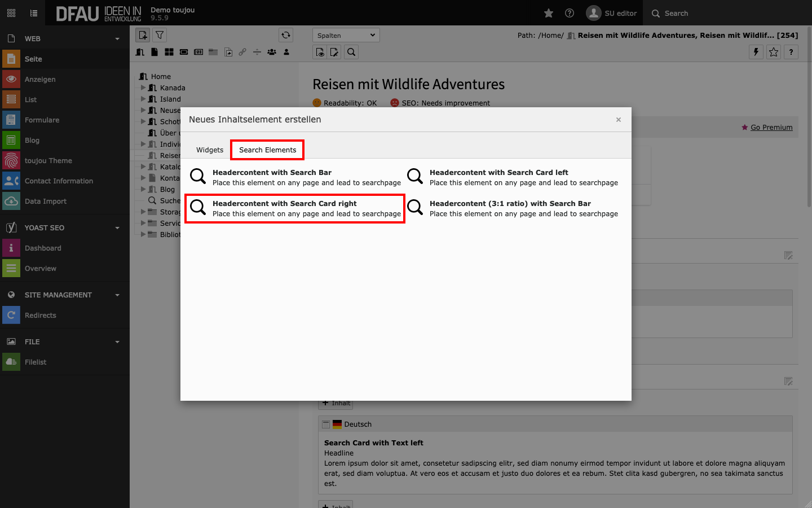The height and width of the screenshot is (508, 812).
Task: Open the Filelist module
Action: pos(36,362)
